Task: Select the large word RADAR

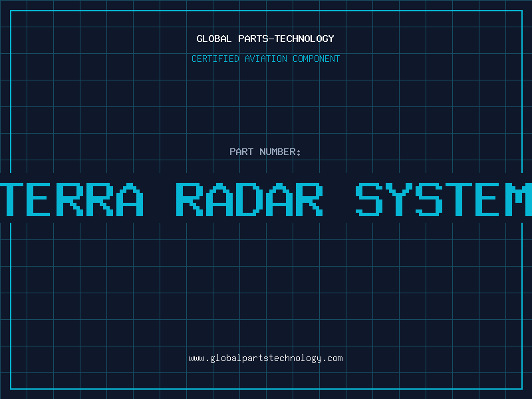Action: [249, 199]
